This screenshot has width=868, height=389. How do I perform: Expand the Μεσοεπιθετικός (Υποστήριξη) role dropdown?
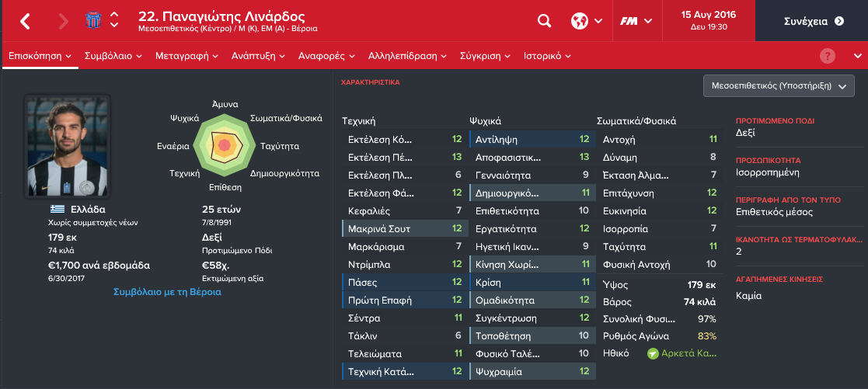(779, 85)
